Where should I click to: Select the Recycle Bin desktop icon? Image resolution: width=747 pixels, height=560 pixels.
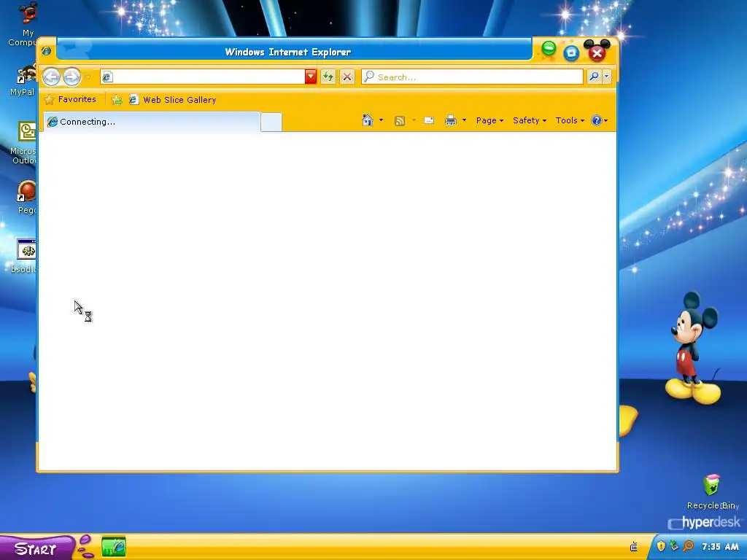[712, 492]
